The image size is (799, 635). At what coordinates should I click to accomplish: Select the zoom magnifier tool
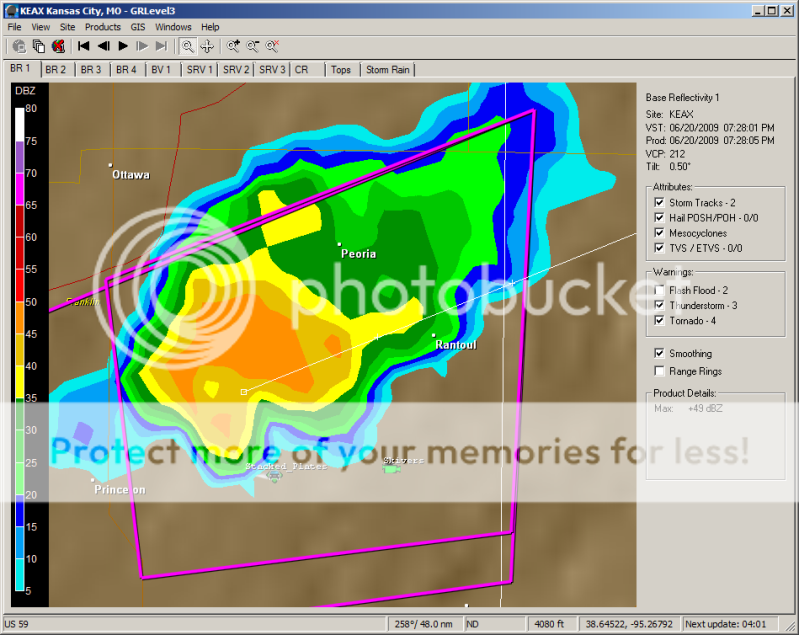188,46
